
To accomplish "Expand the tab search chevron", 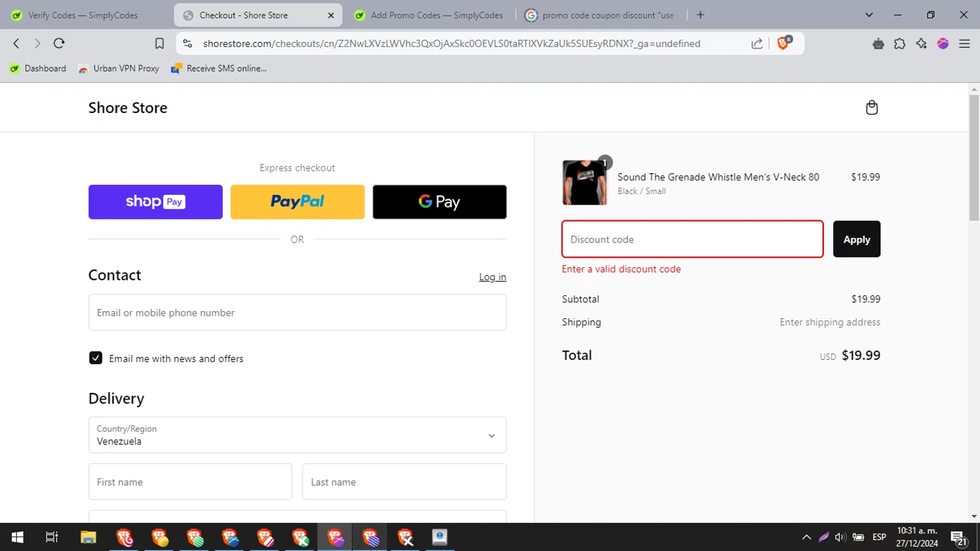I will pos(869,14).
